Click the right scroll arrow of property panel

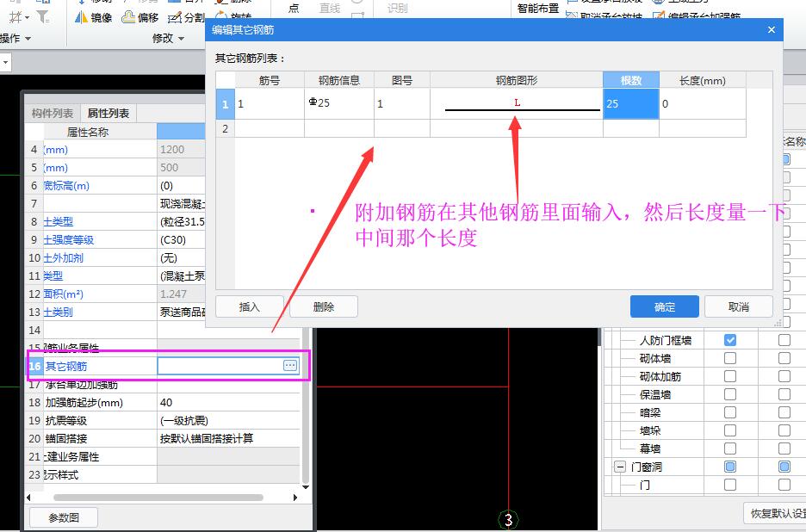tap(295, 497)
